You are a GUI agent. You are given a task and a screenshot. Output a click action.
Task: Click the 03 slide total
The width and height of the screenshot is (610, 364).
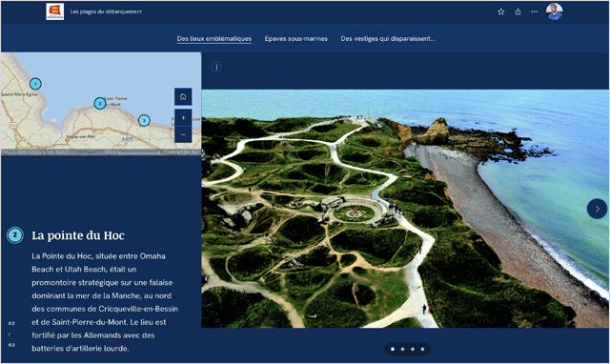(x=11, y=345)
